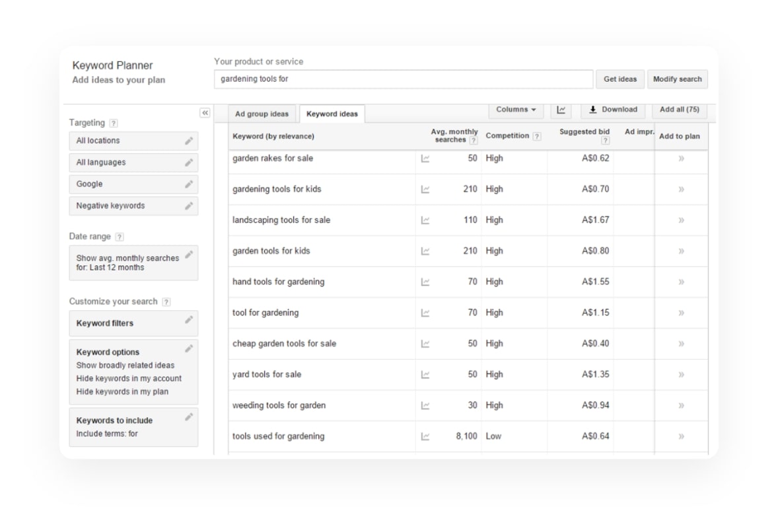
Task: Edit Keyword options pencil icon
Action: (x=189, y=349)
